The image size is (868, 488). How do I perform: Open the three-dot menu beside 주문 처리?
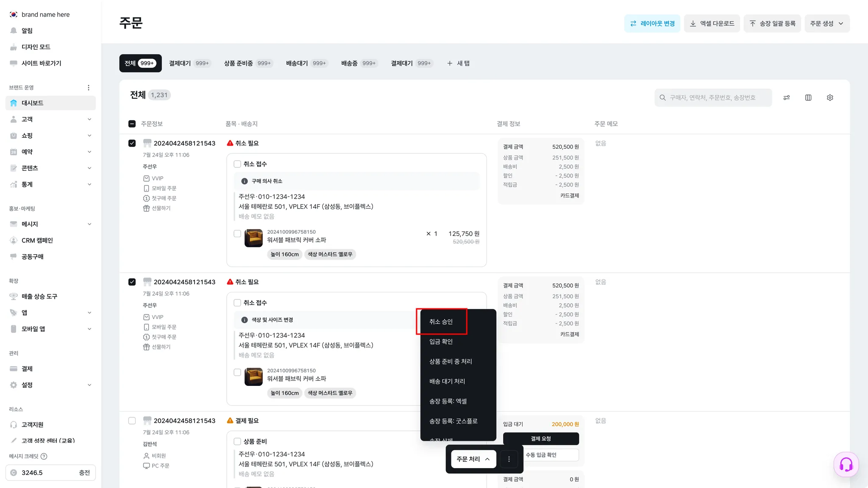pyautogui.click(x=509, y=459)
